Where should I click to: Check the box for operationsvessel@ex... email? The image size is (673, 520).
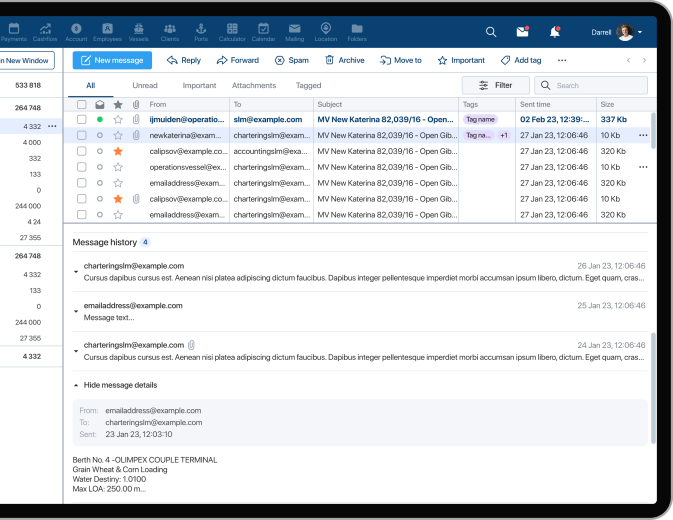click(x=82, y=167)
